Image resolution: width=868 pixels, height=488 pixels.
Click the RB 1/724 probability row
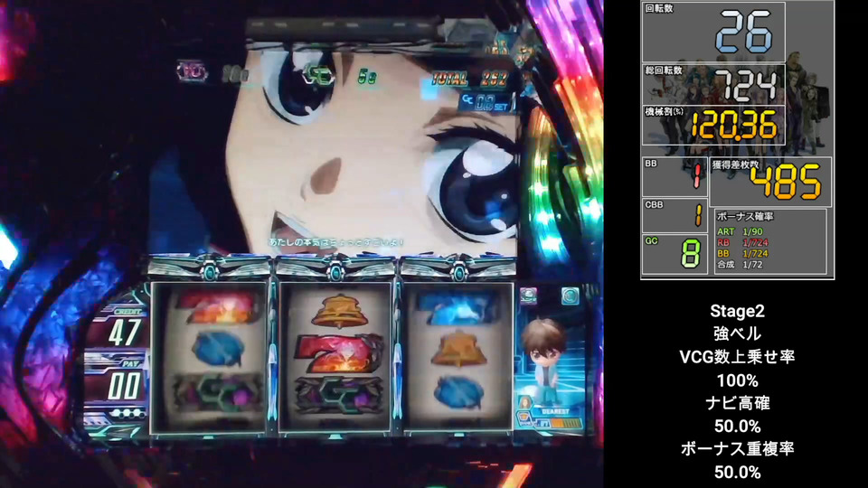pos(742,242)
